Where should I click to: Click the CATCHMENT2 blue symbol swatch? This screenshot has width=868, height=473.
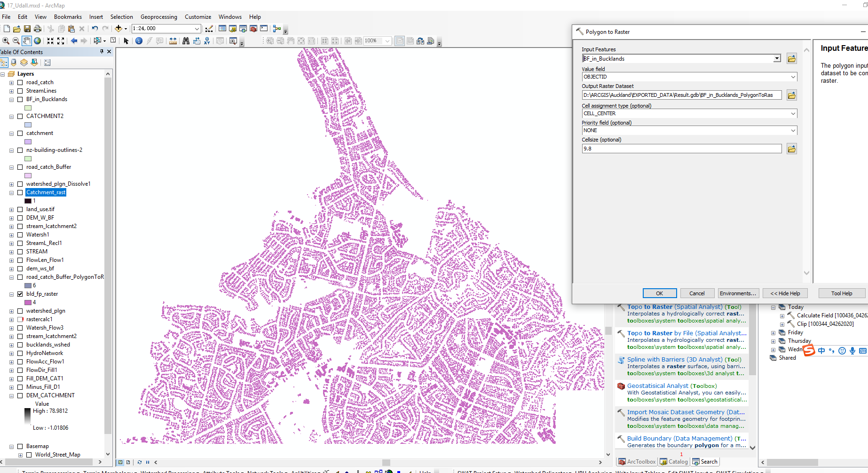coord(28,125)
